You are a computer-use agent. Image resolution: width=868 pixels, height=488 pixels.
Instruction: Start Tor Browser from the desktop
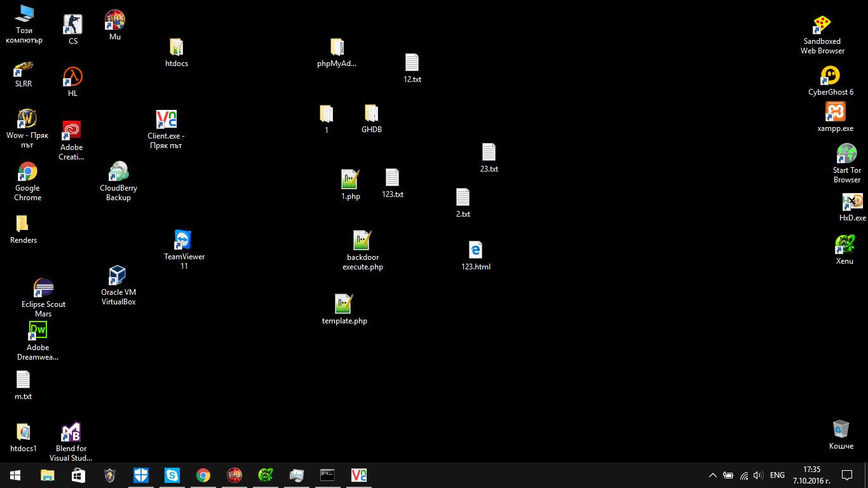tap(847, 163)
